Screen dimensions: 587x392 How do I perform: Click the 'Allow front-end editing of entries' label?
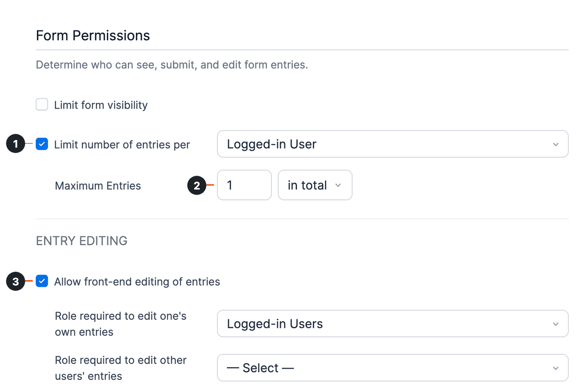137,282
